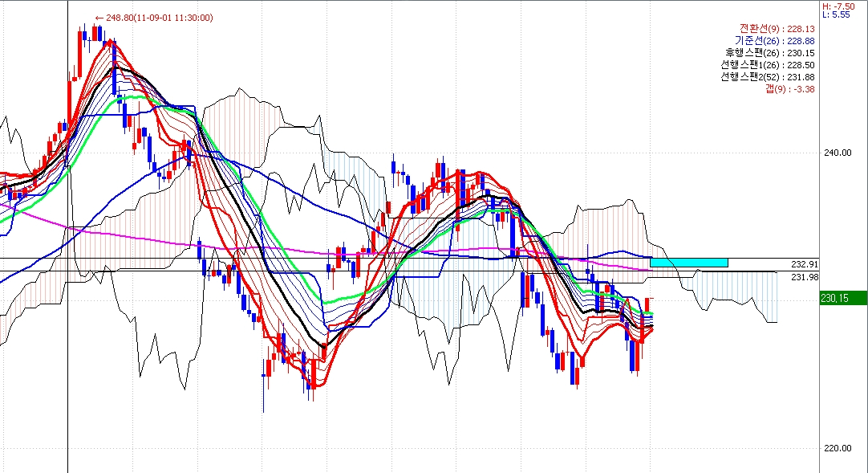The height and width of the screenshot is (473, 868).
Task: Click the 240.00 price axis label
Action: pos(835,153)
